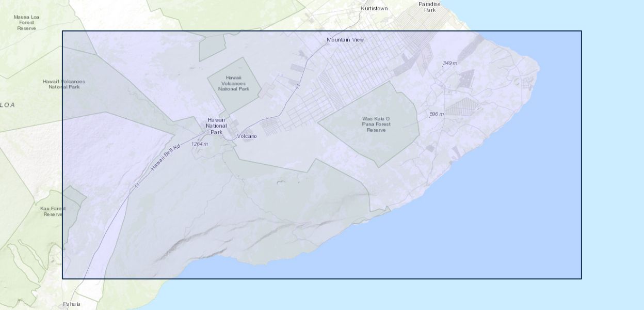Click the Pahala town label
The image size is (644, 310).
pos(72,304)
